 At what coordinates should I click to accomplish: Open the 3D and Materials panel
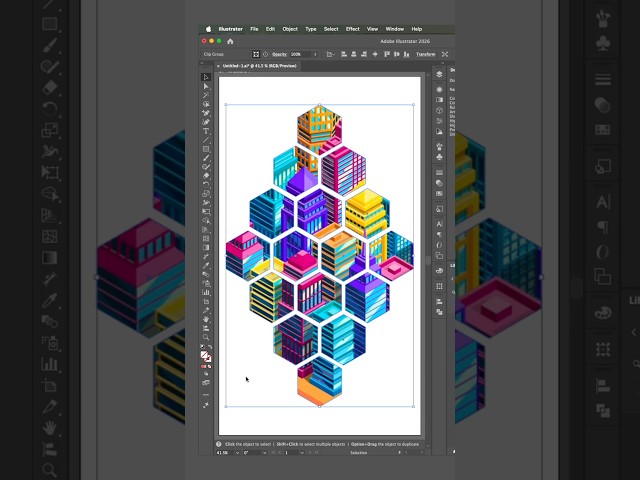pos(439,110)
